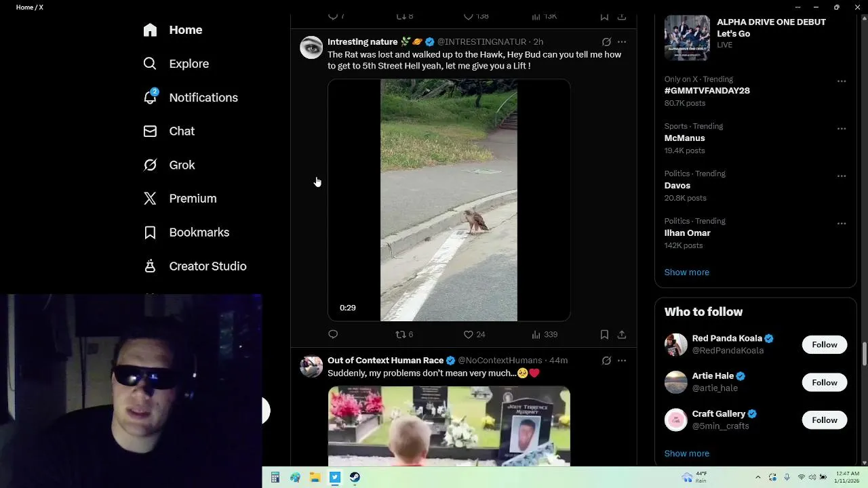868x488 pixels.
Task: Click the Explore magnifier icon
Action: point(150,64)
